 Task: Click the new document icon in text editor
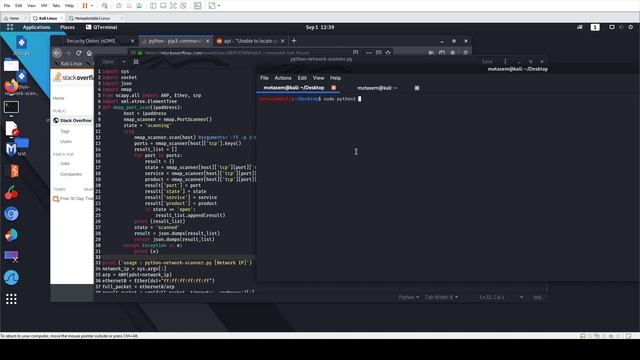point(136,62)
